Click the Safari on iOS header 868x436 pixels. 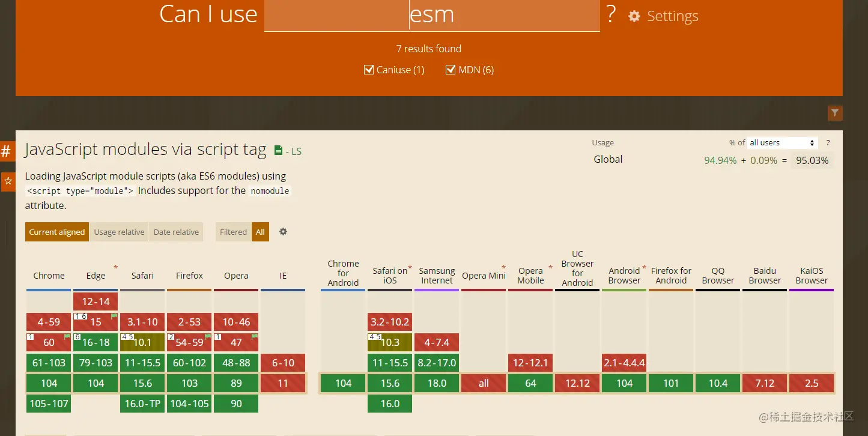click(x=390, y=276)
